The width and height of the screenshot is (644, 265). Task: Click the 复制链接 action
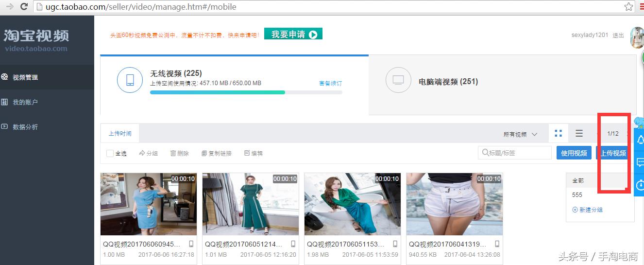pos(217,153)
